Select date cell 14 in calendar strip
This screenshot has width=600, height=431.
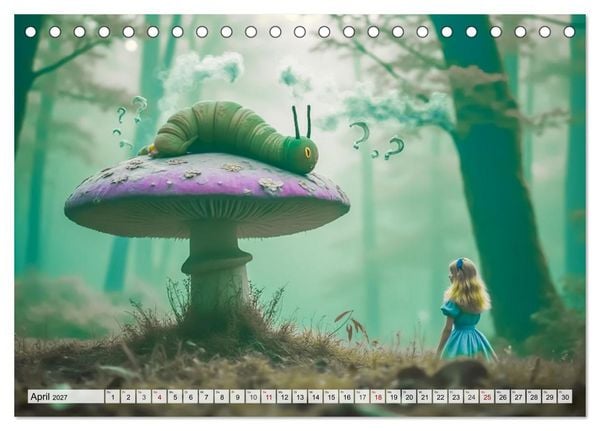pos(315,397)
